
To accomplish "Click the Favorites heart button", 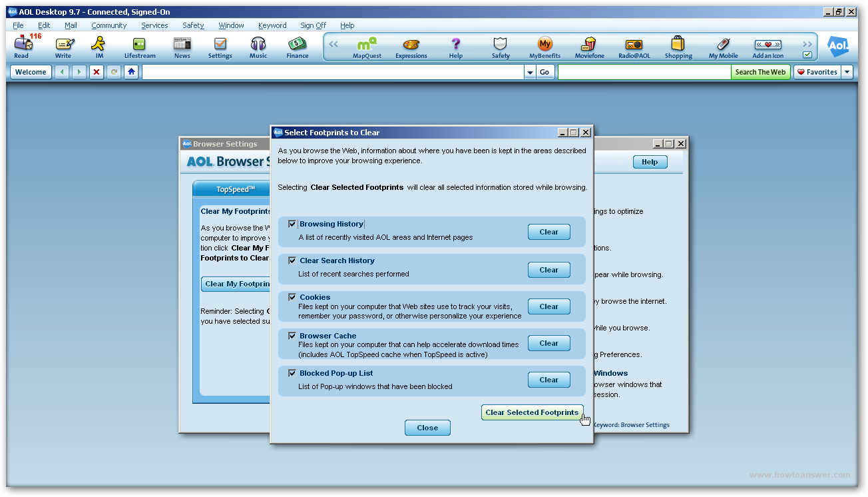I will click(817, 72).
